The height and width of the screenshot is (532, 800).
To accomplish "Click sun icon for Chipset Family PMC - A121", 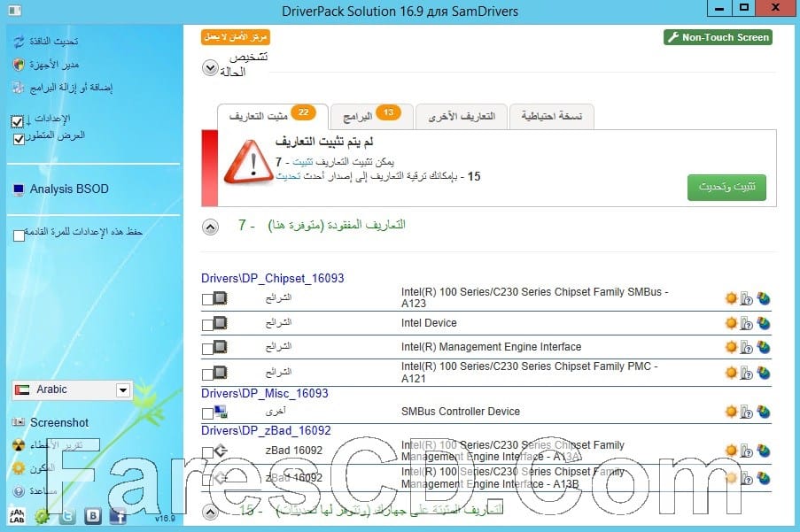I will click(731, 373).
